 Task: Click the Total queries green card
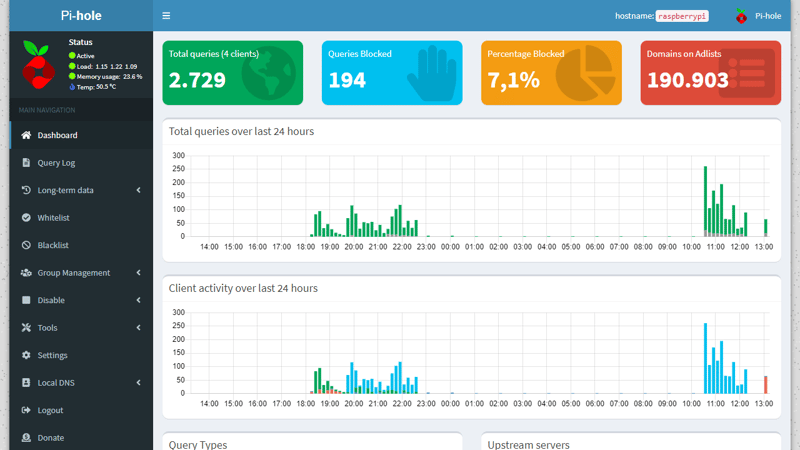point(232,73)
